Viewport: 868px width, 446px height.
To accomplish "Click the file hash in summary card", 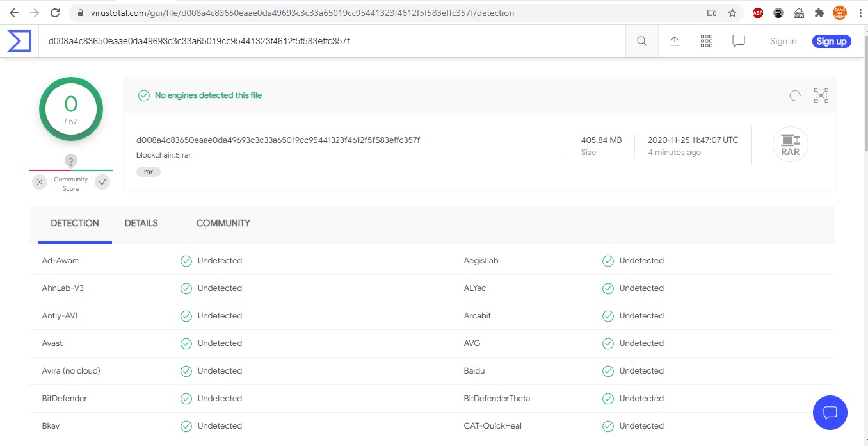I will [x=278, y=140].
